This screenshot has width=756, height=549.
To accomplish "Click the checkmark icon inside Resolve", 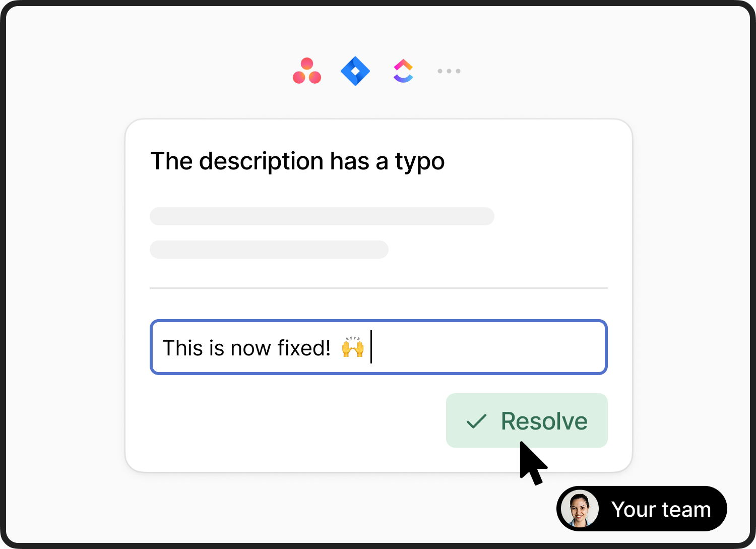I will coord(476,421).
